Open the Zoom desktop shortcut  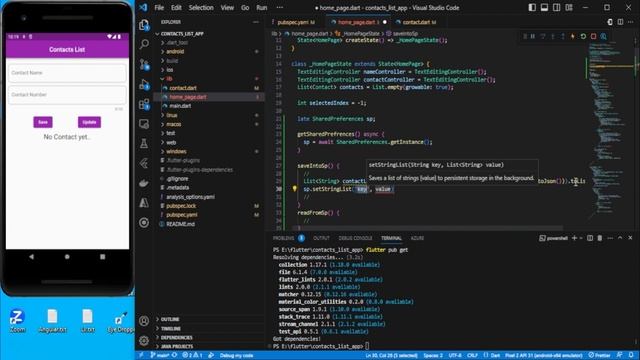click(17, 321)
